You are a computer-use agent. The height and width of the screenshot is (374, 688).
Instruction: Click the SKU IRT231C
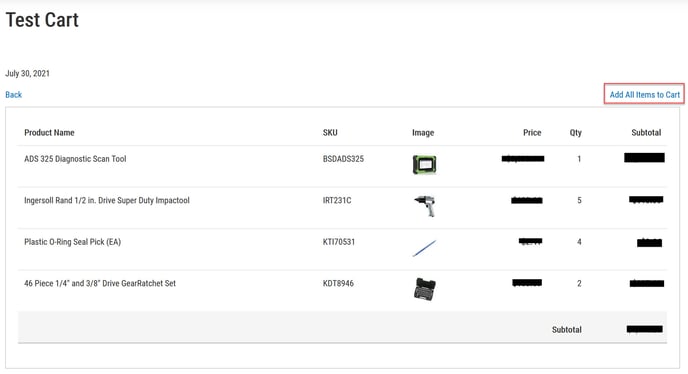coord(337,200)
